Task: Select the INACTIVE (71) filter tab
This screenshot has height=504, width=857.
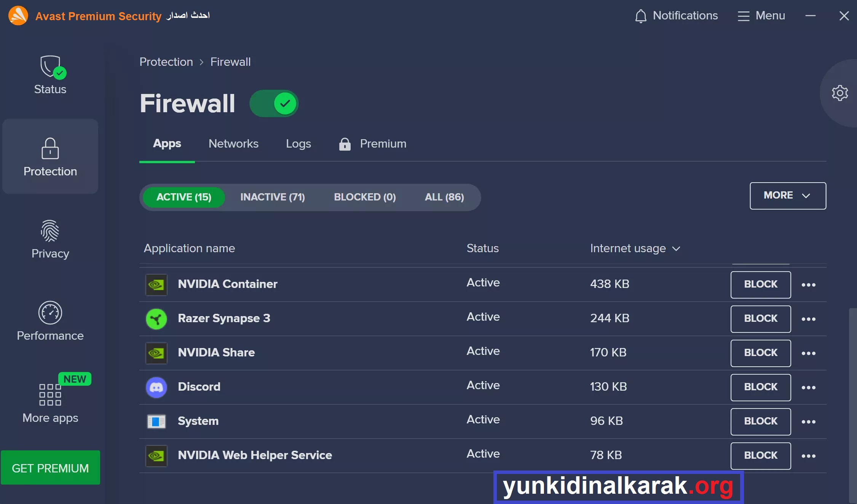Action: [x=273, y=197]
